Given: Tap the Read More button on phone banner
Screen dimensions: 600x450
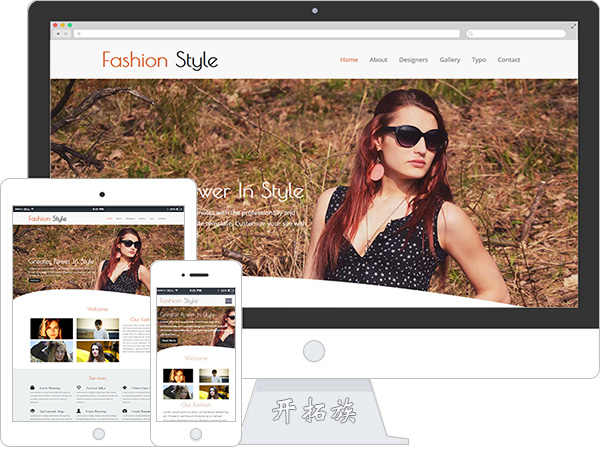Looking at the screenshot, I should click(168, 340).
